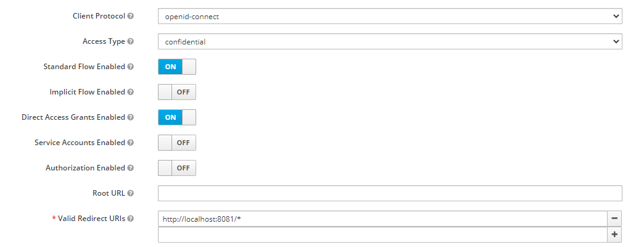
Task: Enable the Authorization Enabled toggle
Action: point(177,168)
